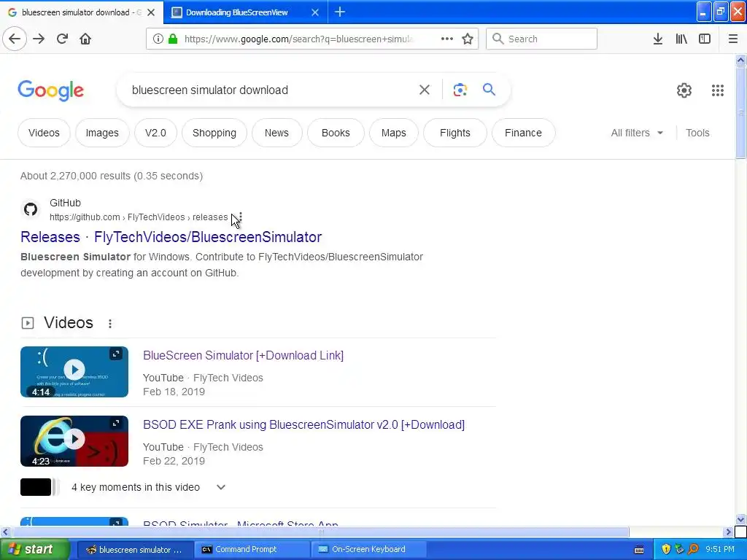Image resolution: width=747 pixels, height=560 pixels.
Task: Reload the current page
Action: click(62, 39)
